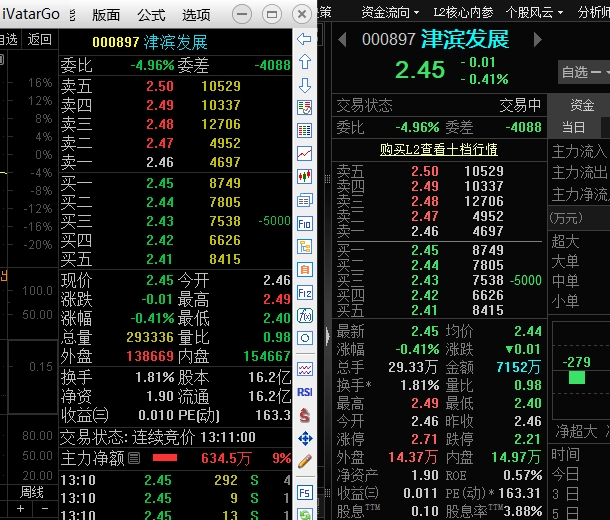Click the 内盘 value 154667 in left panel
Viewport: 610px width, 520px height.
[x=267, y=356]
